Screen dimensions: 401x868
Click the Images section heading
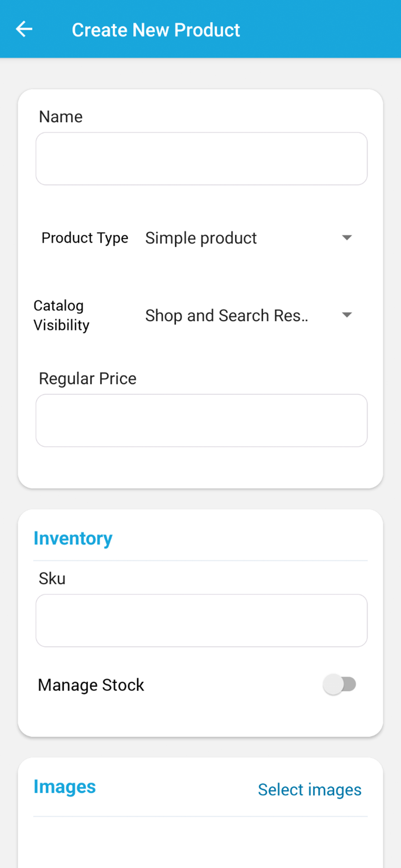65,787
